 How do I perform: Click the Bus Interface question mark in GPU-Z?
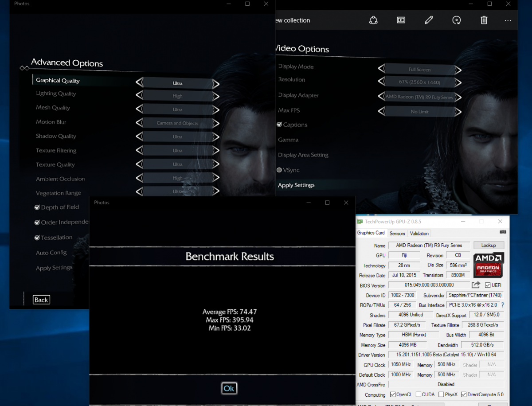[503, 305]
